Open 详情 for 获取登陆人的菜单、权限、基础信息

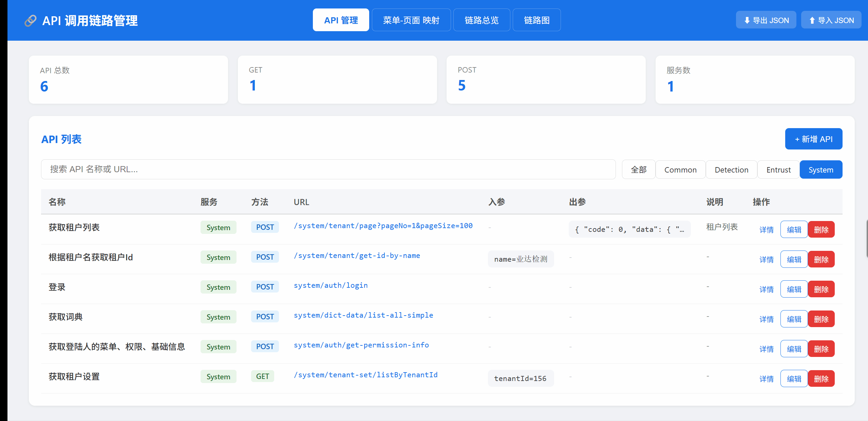coord(766,349)
